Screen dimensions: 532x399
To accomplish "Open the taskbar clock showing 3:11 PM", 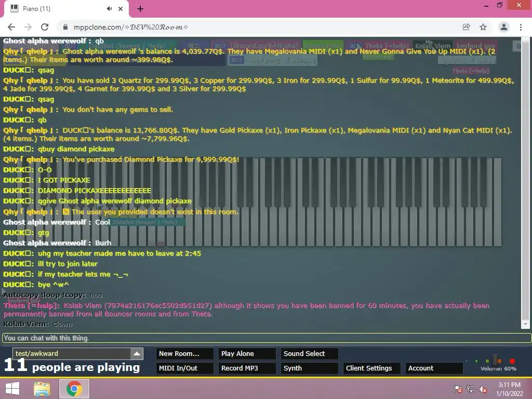I will (x=509, y=389).
